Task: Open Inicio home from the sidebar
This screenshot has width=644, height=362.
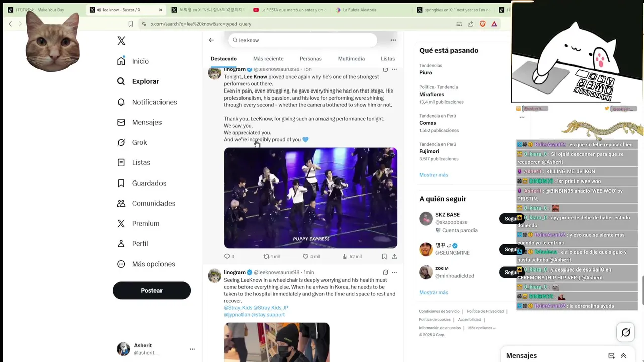Action: coord(133,61)
